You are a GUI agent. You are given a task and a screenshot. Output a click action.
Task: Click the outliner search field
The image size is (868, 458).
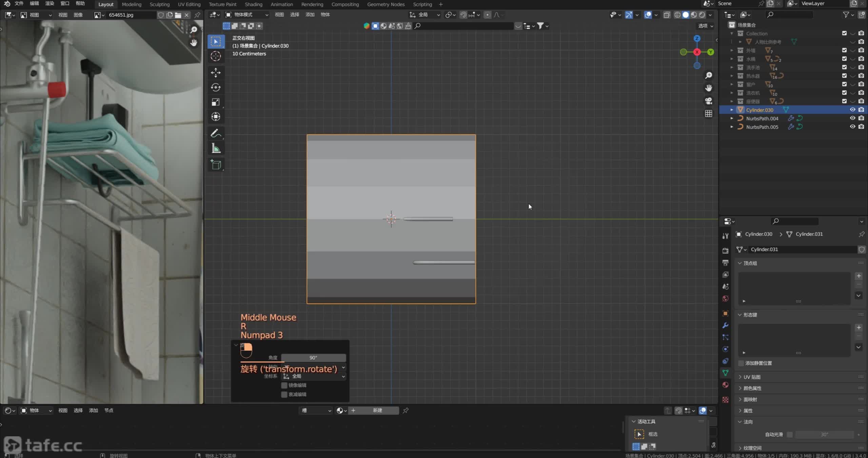[789, 15]
